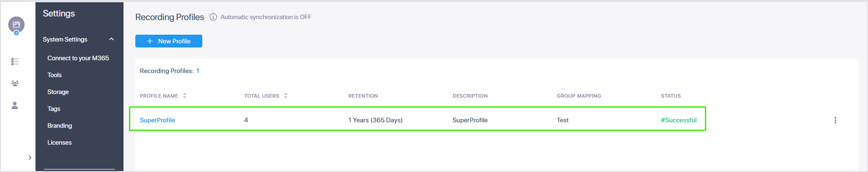
Task: Click the New Profile button
Action: (169, 41)
